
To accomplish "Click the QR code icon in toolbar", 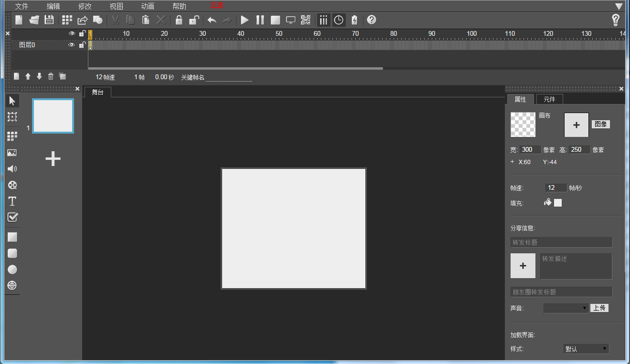I will pyautogui.click(x=306, y=20).
